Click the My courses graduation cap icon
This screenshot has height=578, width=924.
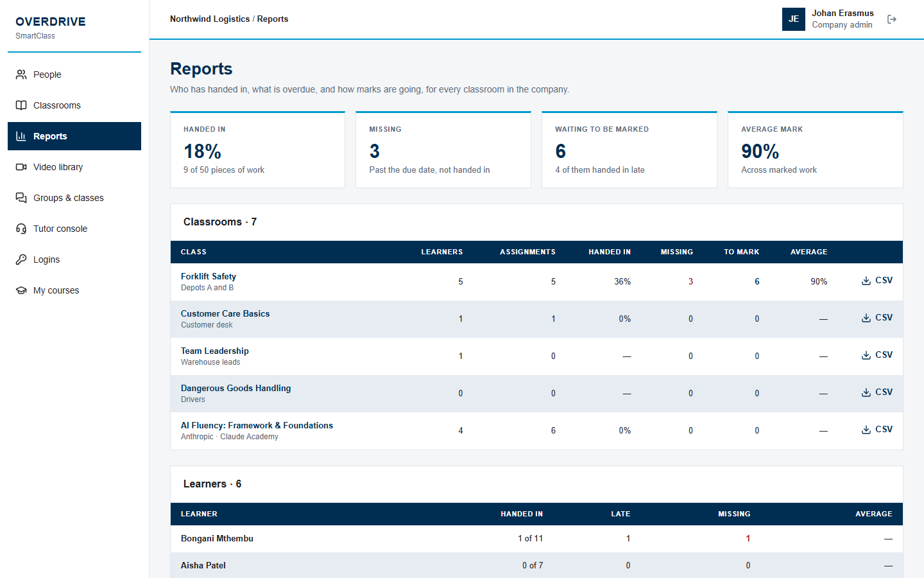pyautogui.click(x=21, y=290)
